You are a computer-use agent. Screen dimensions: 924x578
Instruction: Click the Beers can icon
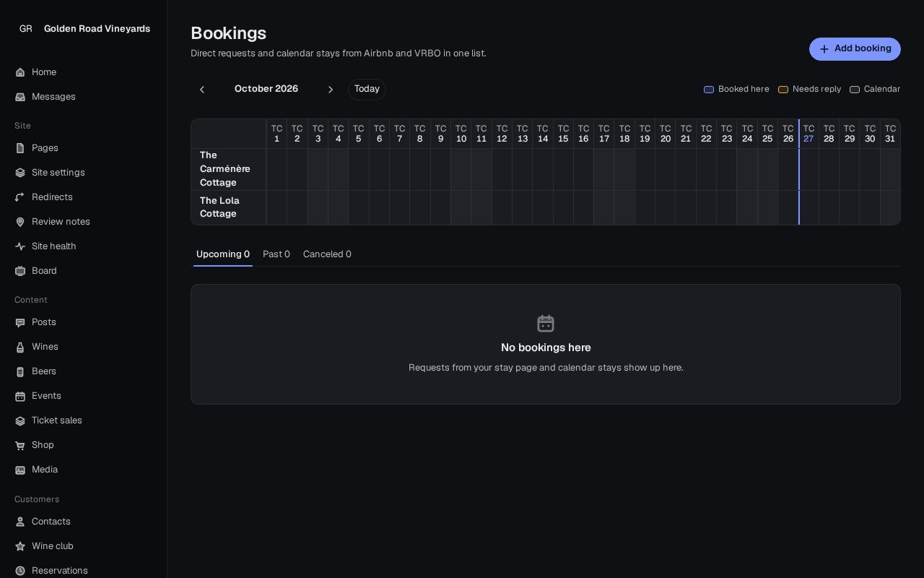[20, 371]
